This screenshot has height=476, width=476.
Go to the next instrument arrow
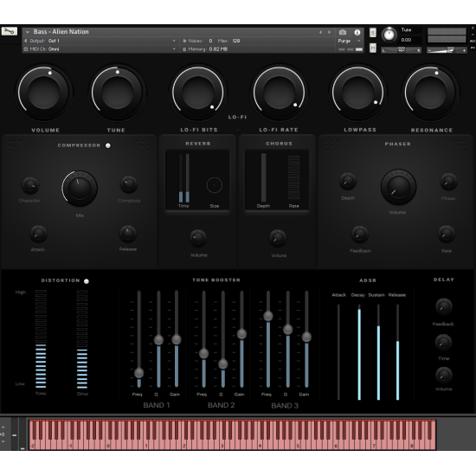[x=329, y=32]
